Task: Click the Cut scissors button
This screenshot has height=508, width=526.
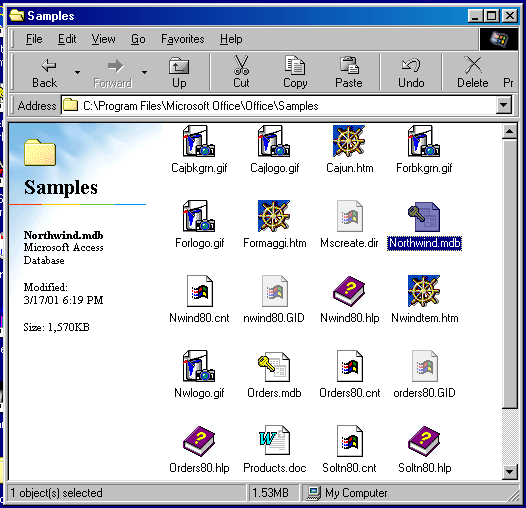Action: (x=241, y=72)
